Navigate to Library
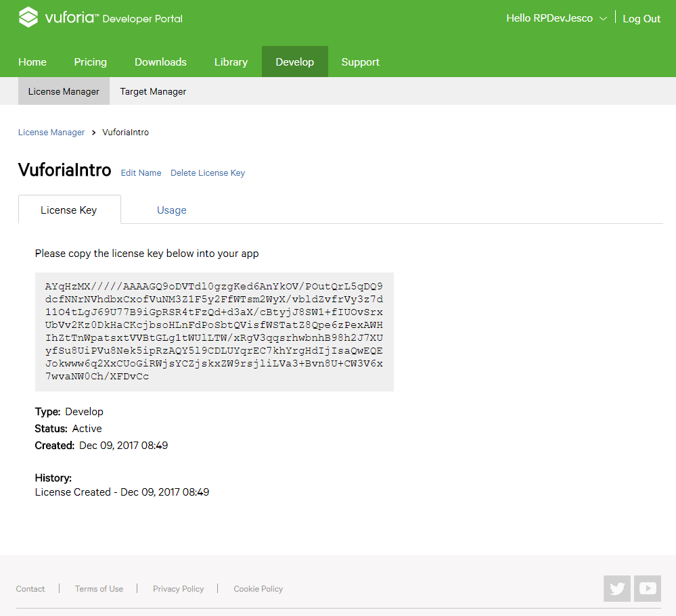Screen dimensions: 676x616 pyautogui.click(x=231, y=62)
